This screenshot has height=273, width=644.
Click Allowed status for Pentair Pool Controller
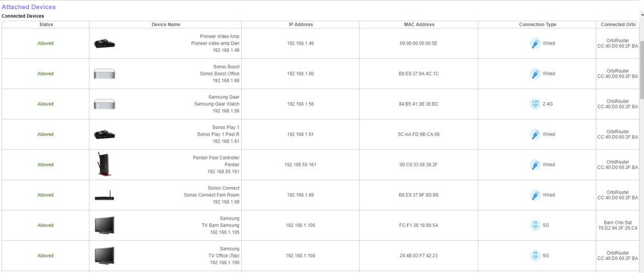[46, 165]
